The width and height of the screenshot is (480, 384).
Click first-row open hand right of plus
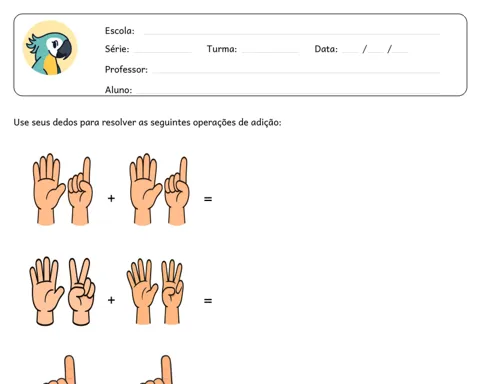[145, 189]
